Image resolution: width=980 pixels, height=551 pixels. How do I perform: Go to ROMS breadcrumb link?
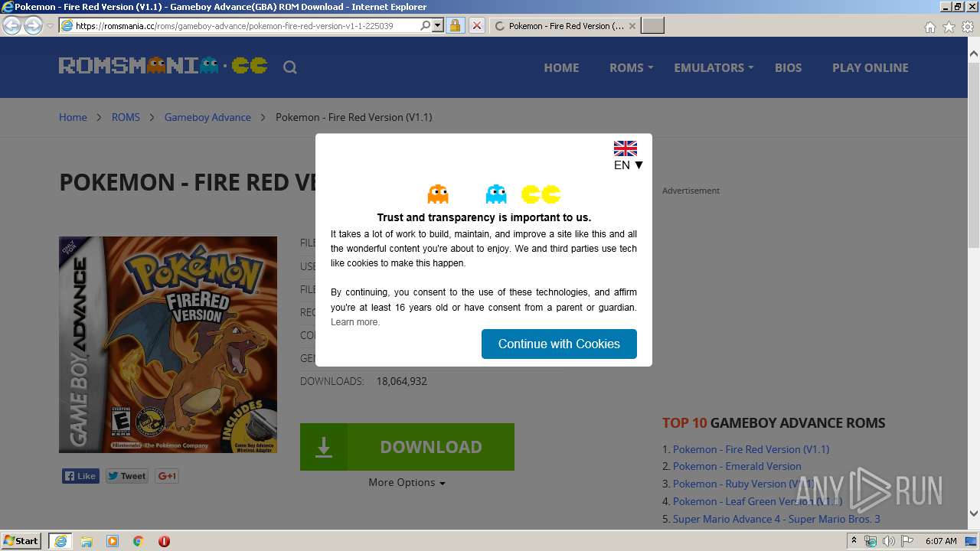pos(126,117)
